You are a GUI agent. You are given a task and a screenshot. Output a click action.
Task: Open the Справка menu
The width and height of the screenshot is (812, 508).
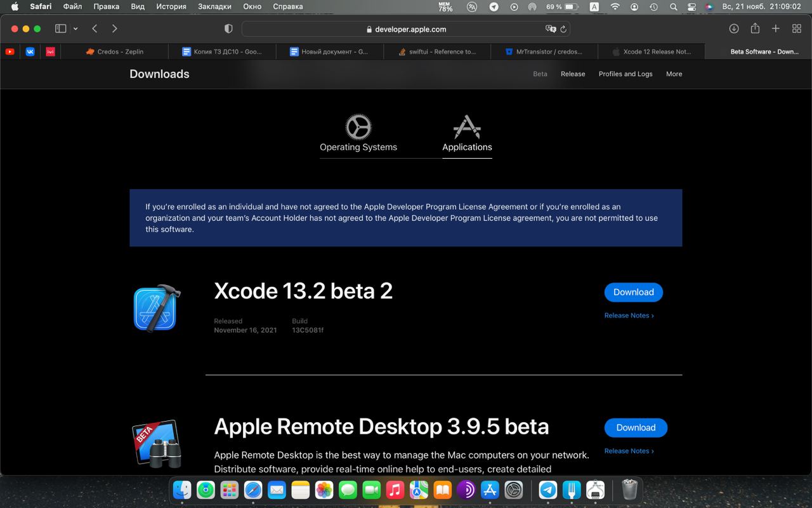287,6
